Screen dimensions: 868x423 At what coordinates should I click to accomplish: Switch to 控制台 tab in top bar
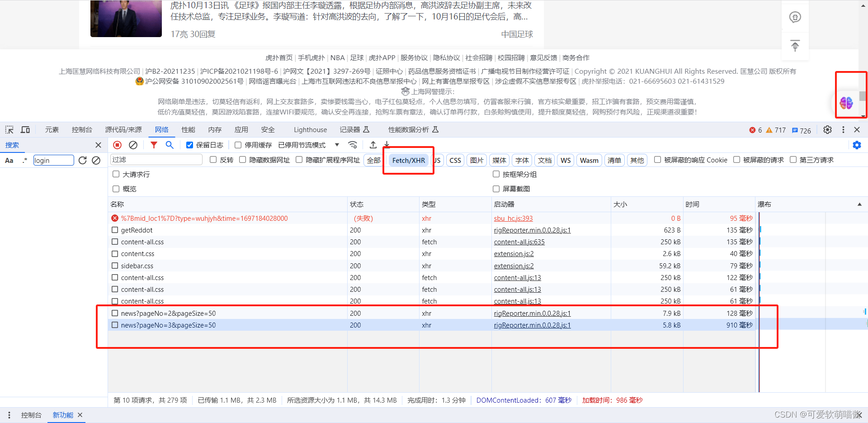click(82, 130)
